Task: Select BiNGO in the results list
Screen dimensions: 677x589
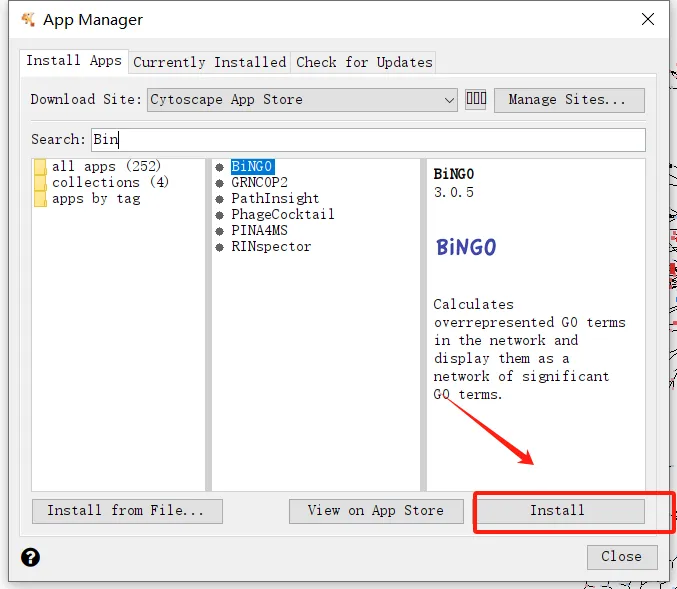Action: pos(252,166)
